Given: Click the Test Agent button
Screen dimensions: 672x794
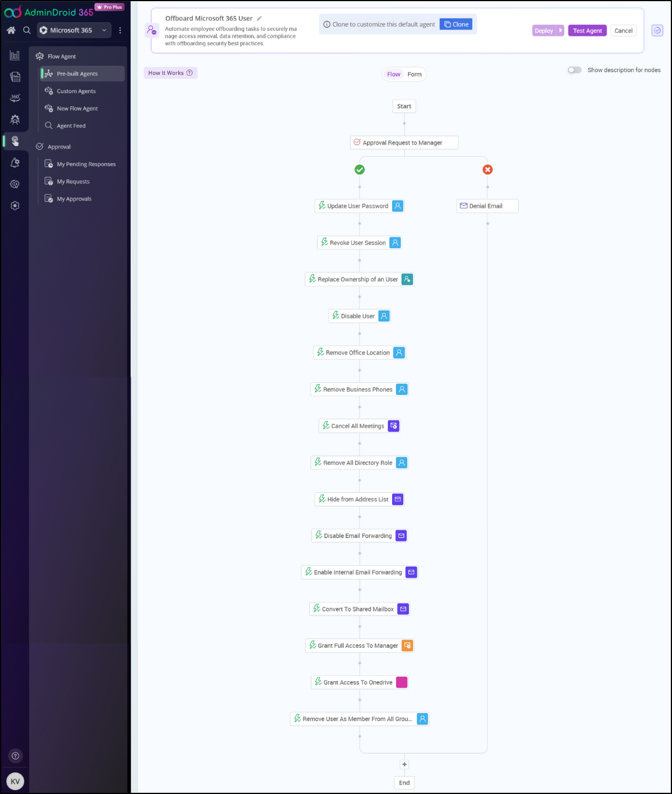Looking at the screenshot, I should pyautogui.click(x=587, y=31).
